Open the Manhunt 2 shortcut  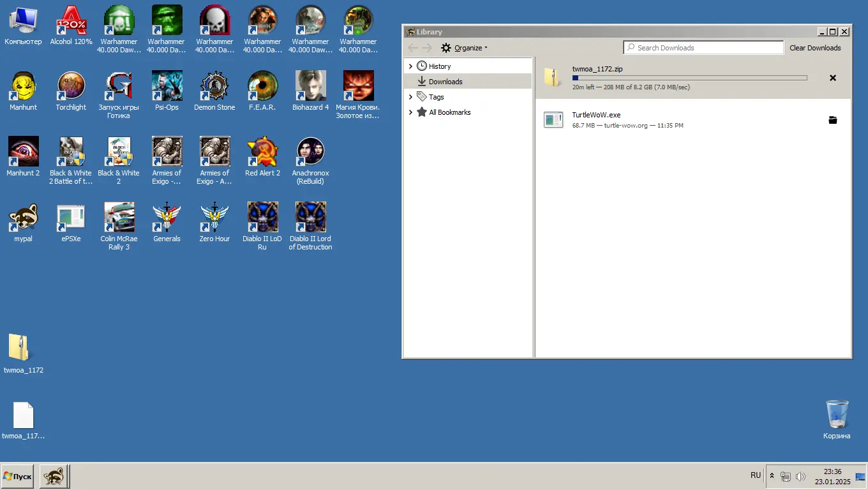(x=23, y=157)
